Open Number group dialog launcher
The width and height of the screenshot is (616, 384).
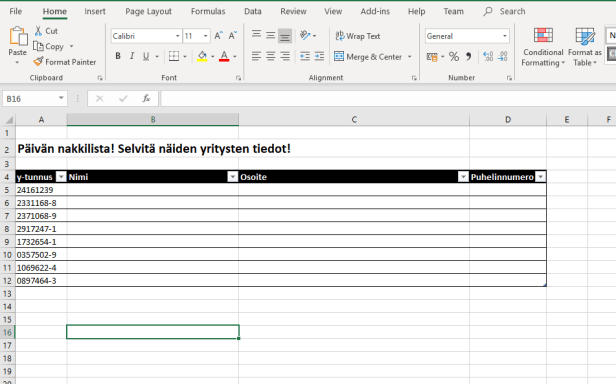(x=509, y=78)
